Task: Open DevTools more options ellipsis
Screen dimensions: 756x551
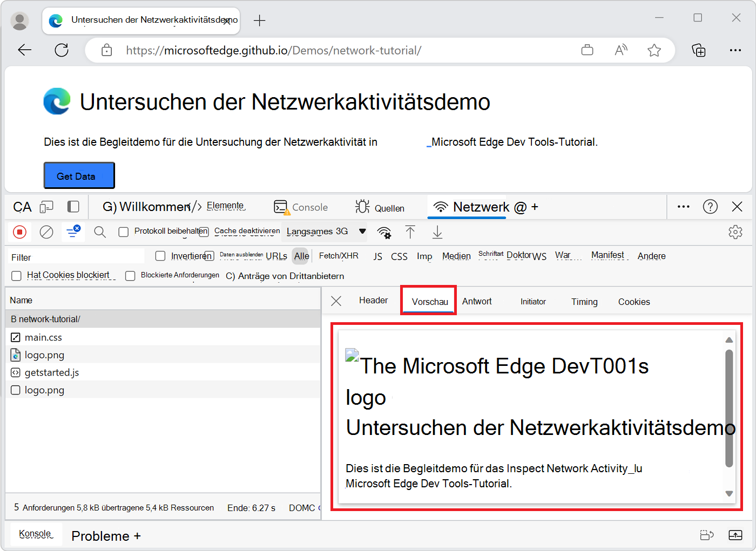Action: 684,207
